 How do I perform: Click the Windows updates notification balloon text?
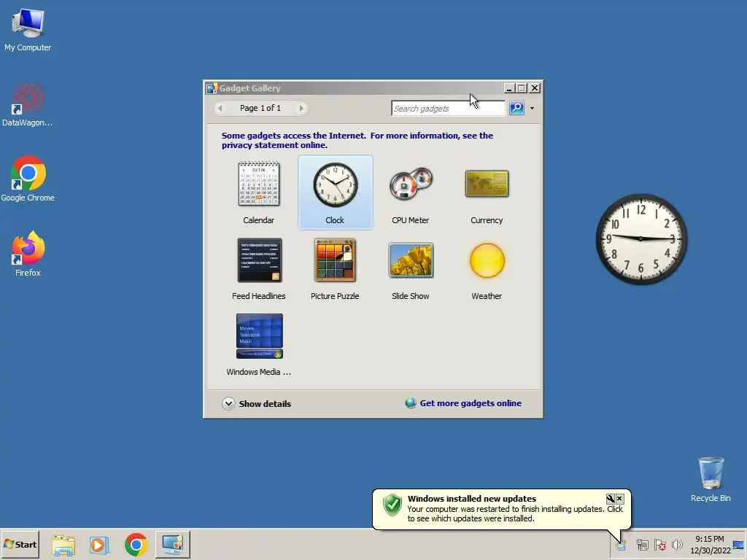pyautogui.click(x=515, y=513)
